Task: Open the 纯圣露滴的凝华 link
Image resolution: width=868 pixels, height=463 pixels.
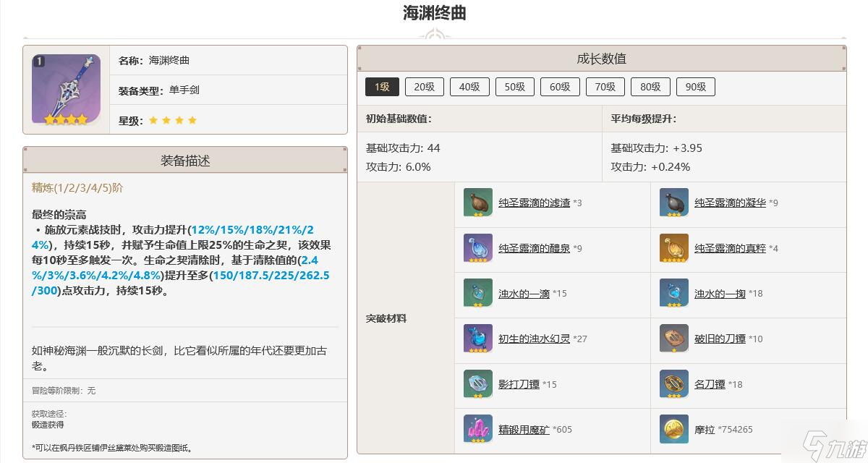Action: [x=730, y=203]
